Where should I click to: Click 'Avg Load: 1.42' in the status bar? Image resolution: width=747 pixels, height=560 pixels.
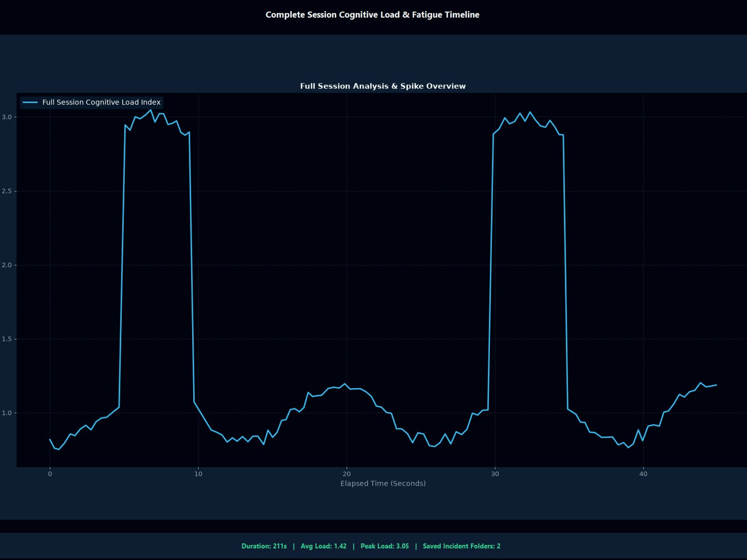coord(323,546)
